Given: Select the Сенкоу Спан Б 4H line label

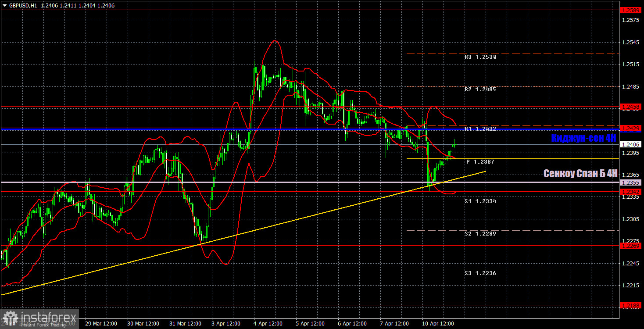Looking at the screenshot, I should coord(580,173).
